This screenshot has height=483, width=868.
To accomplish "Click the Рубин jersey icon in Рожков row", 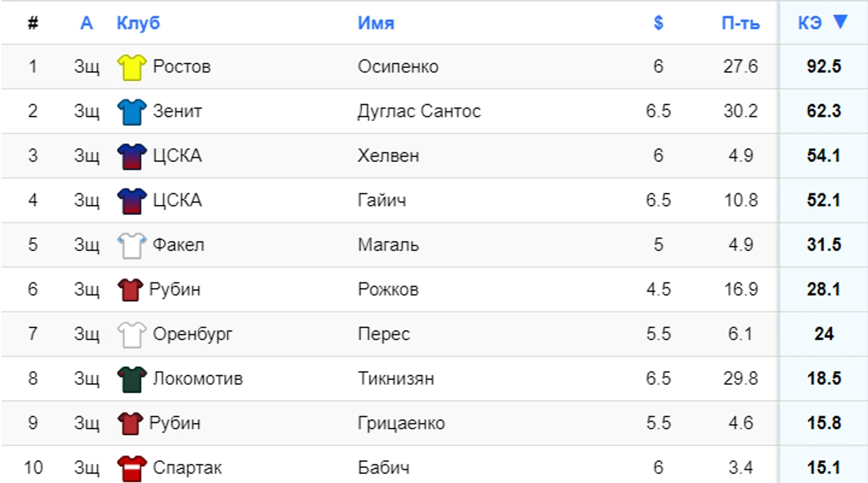I will tap(130, 289).
